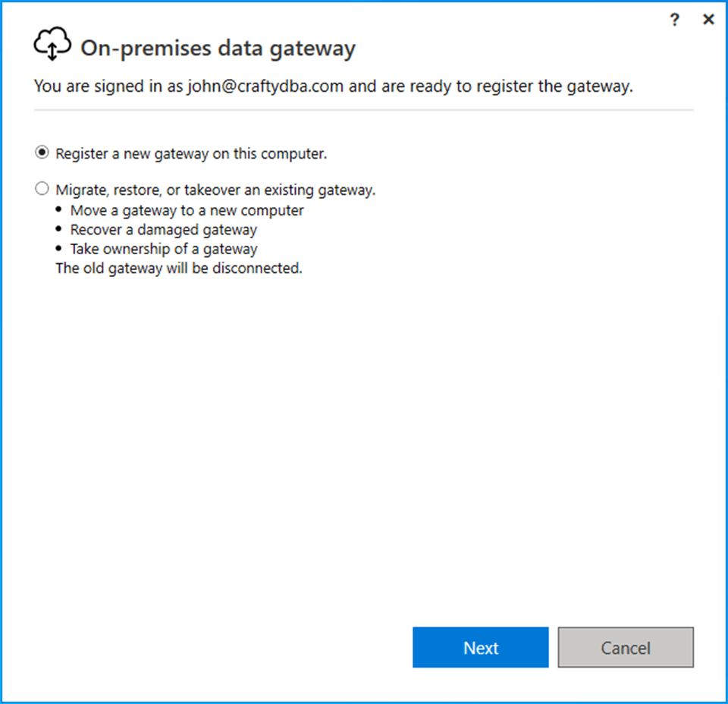Open help via the question mark icon

click(x=675, y=20)
